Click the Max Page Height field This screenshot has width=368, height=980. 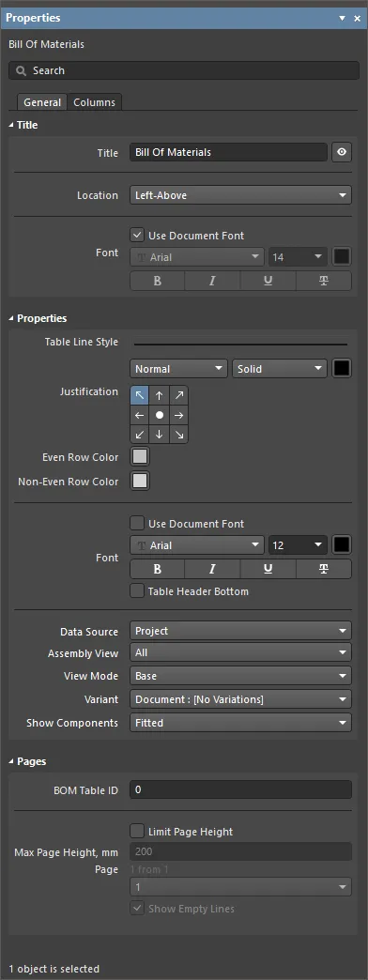240,851
